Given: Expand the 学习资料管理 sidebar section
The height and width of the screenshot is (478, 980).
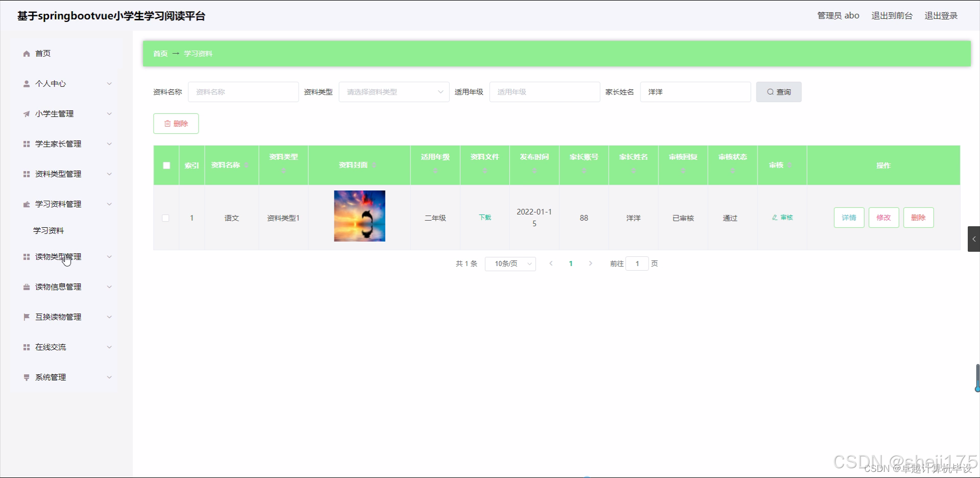Looking at the screenshot, I should (x=59, y=204).
